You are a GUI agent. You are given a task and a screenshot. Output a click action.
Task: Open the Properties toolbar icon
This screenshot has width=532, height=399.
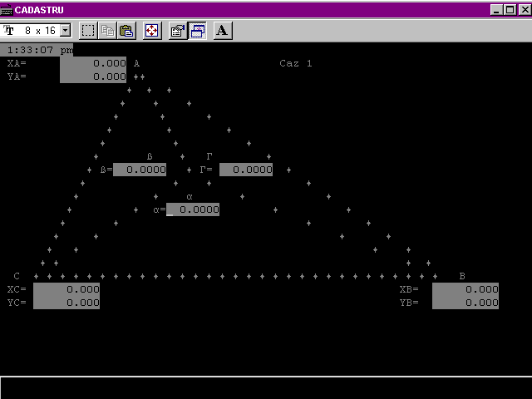[178, 31]
